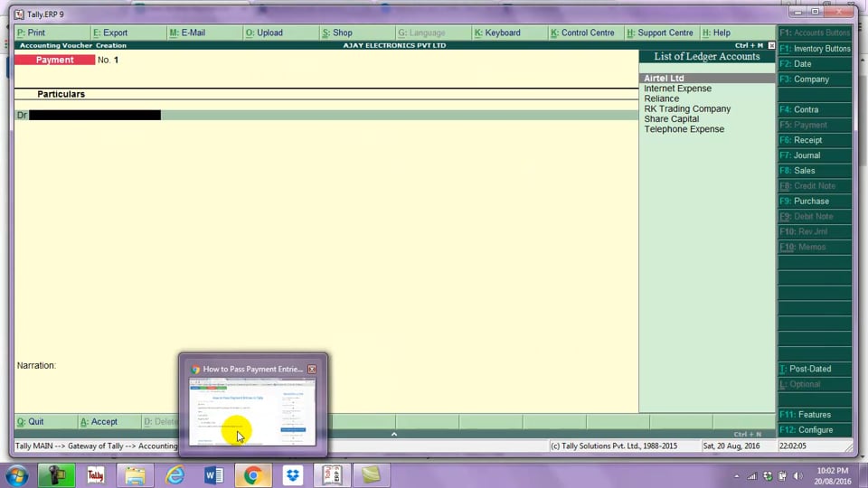
Task: Show hidden system tray icons
Action: 736,476
